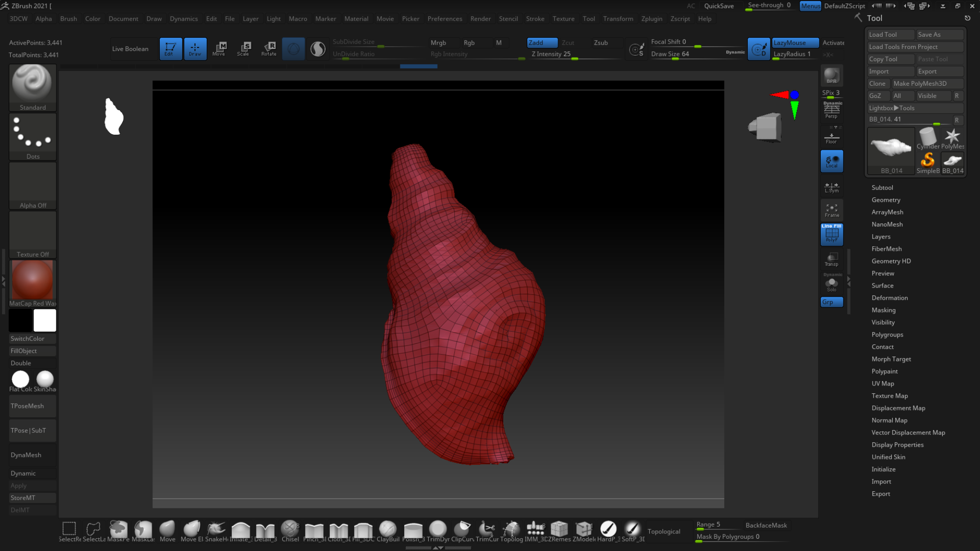Click the Load Tool button
980x551 pixels.
[x=890, y=34]
